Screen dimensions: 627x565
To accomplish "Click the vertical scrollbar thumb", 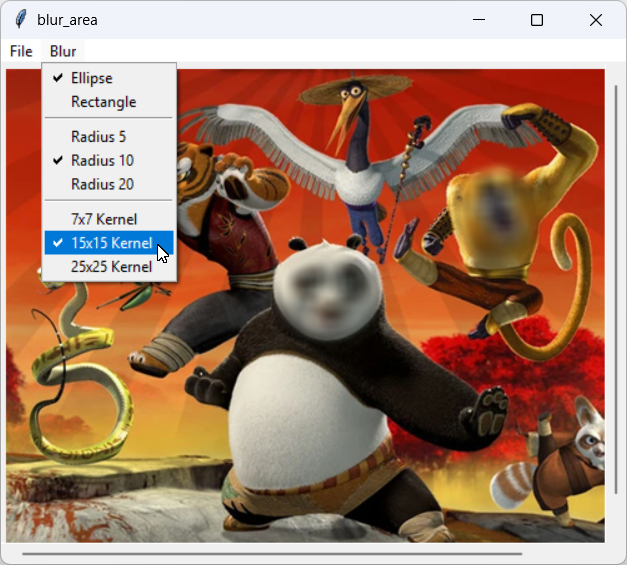I will click(x=616, y=289).
